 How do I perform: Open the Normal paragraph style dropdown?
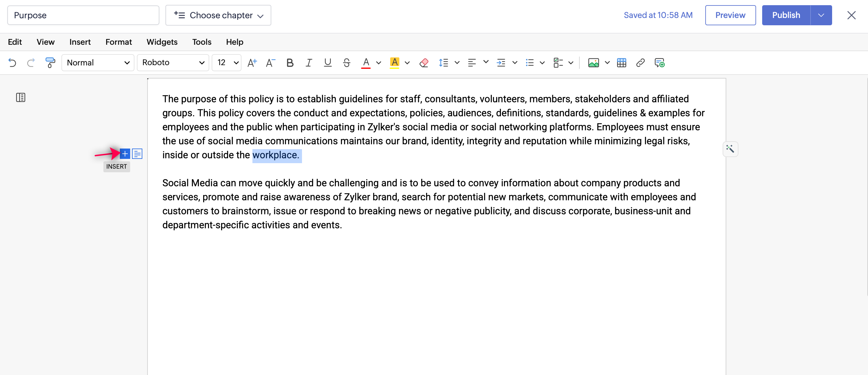tap(98, 63)
